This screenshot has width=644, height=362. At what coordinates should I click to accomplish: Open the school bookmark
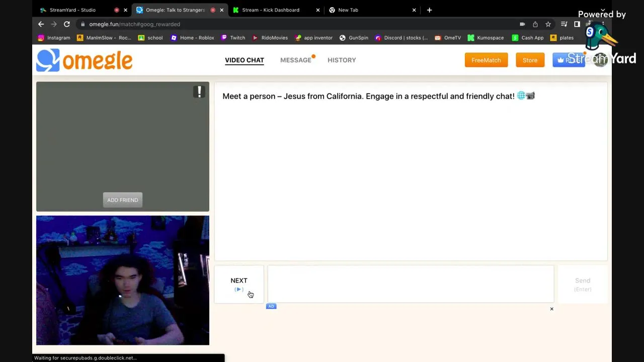click(150, 38)
